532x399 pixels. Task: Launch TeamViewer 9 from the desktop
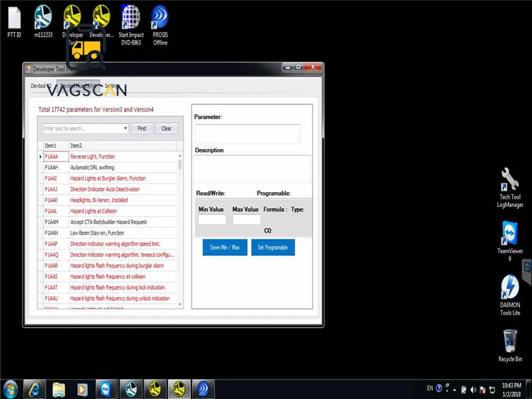pos(509,241)
